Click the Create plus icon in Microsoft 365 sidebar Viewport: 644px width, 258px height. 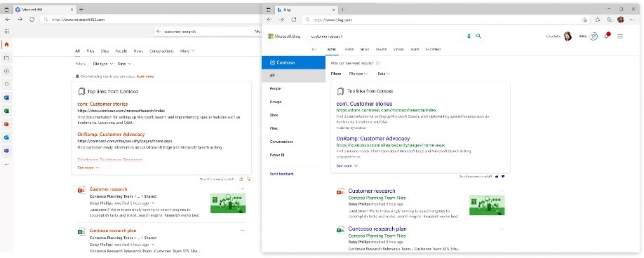6,71
